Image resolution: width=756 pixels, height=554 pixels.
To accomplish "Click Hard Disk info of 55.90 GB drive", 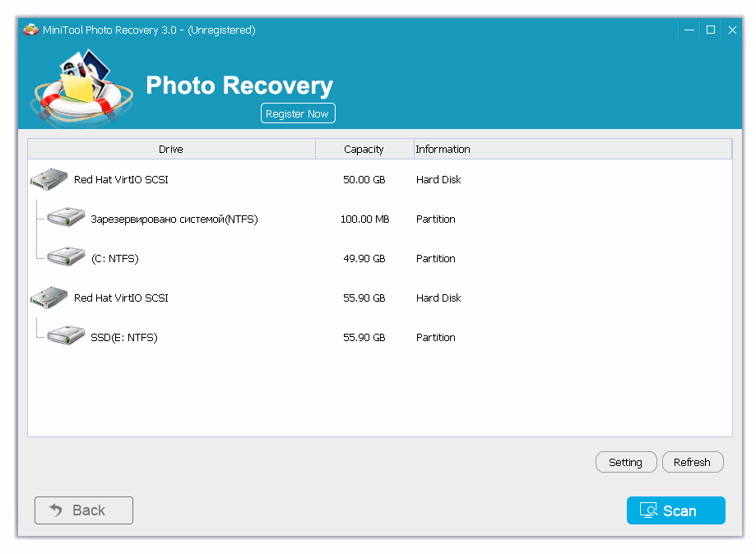I will pyautogui.click(x=438, y=298).
